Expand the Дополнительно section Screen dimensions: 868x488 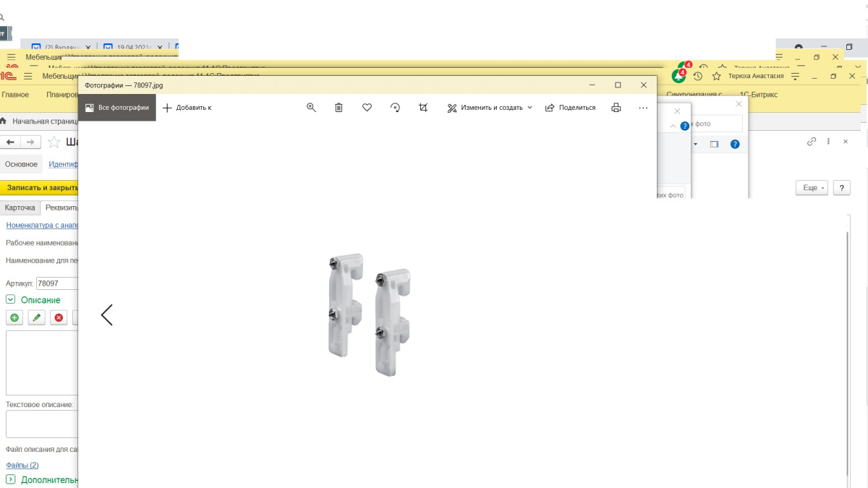tap(11, 479)
